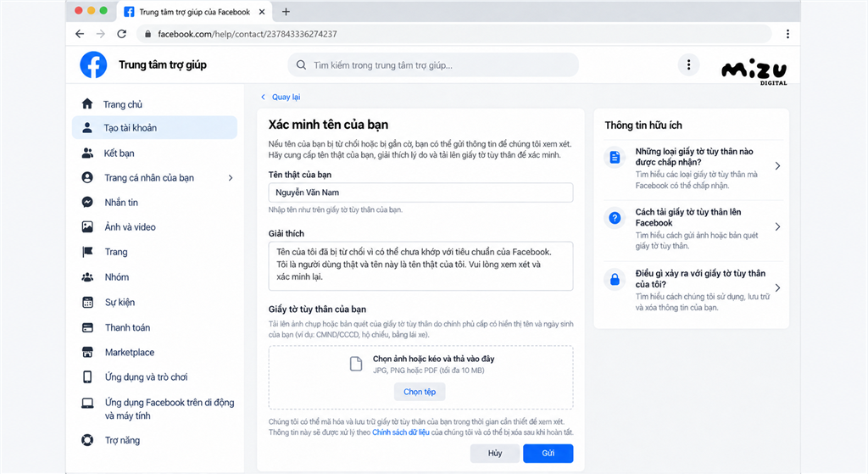The width and height of the screenshot is (868, 474).
Task: Open a new browser tab with plus
Action: click(286, 12)
